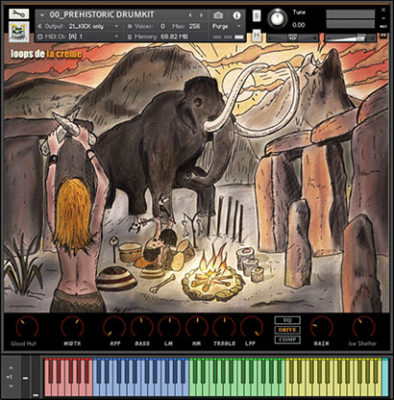
Task: Click the pan slider below Tune
Action: (x=292, y=38)
